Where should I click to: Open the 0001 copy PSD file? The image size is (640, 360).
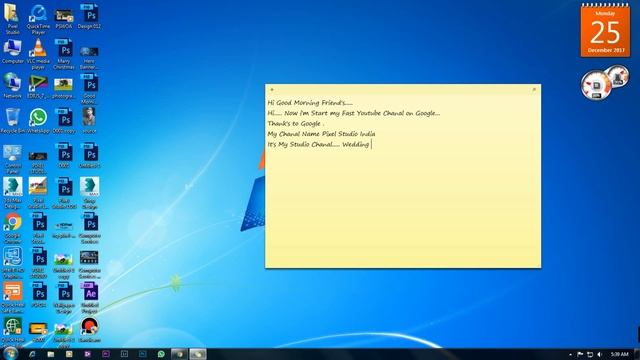pos(64,121)
